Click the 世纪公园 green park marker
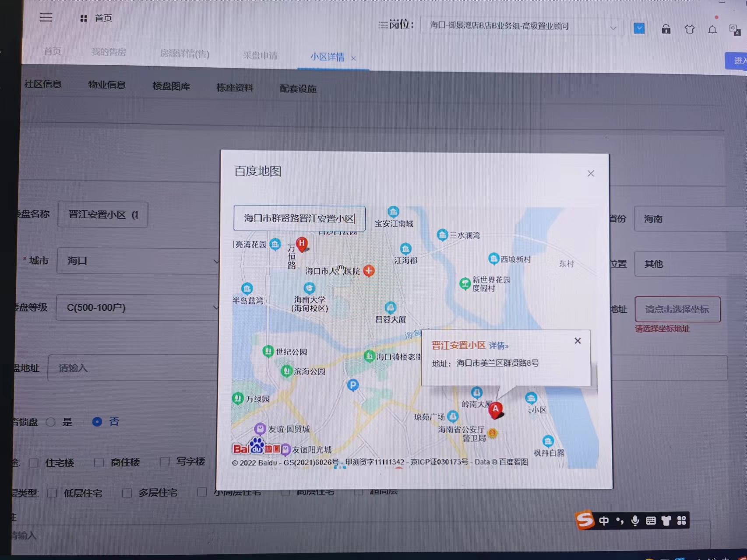 pos(268,351)
